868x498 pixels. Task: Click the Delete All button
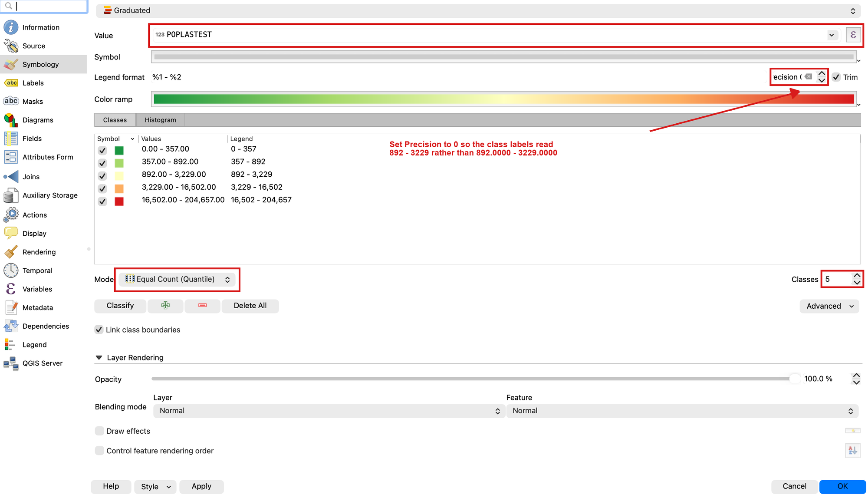coord(250,306)
